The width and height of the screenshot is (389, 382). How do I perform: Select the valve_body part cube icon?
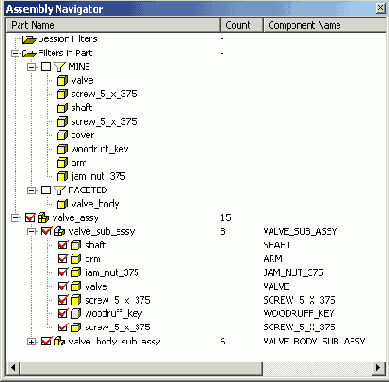(62, 204)
